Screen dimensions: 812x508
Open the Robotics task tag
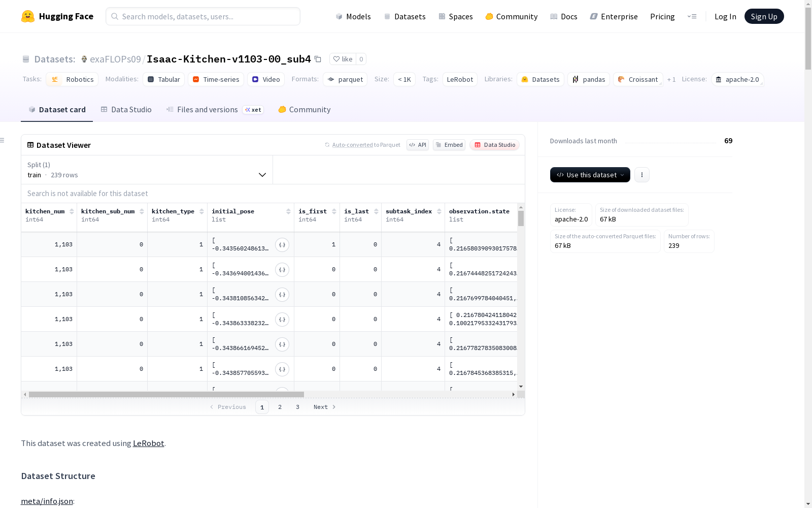pyautogui.click(x=72, y=79)
